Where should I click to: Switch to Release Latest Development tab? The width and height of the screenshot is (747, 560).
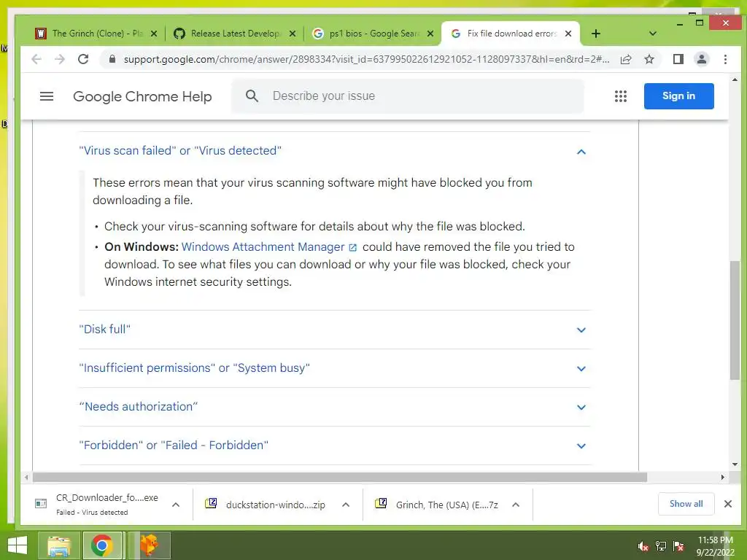pyautogui.click(x=233, y=34)
